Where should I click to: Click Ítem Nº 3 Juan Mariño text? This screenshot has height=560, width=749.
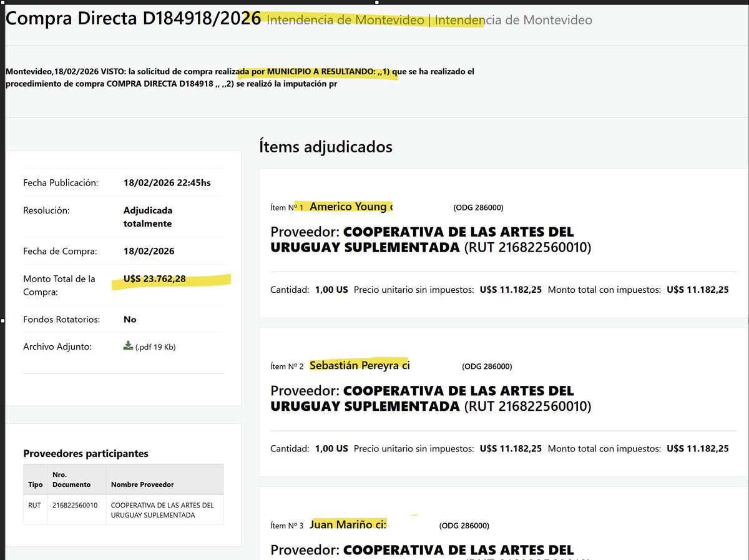point(329,525)
